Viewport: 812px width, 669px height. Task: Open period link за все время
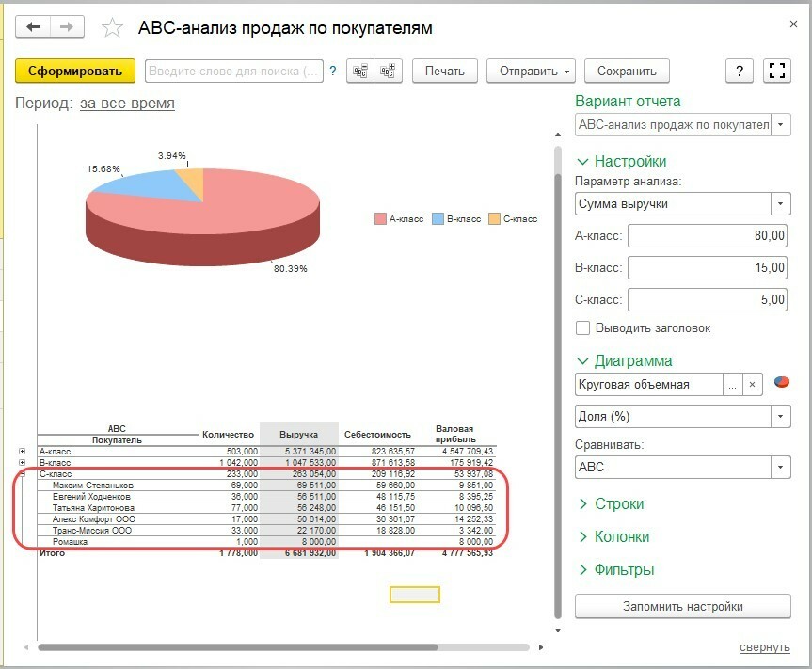(x=127, y=104)
